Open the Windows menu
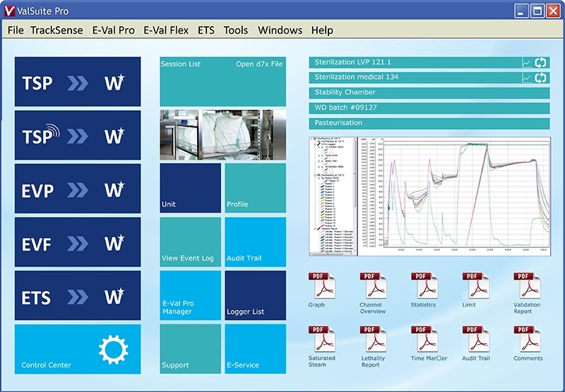 [280, 30]
